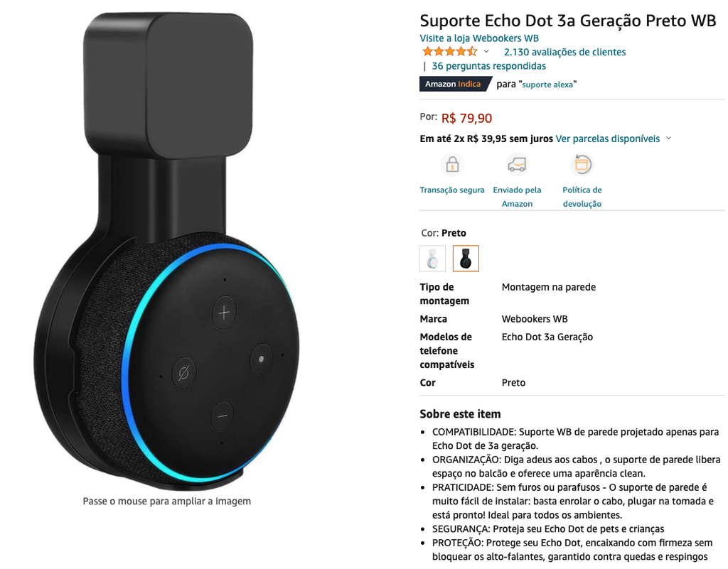The width and height of the screenshot is (728, 569).
Task: Click the star rating icons
Action: click(449, 51)
